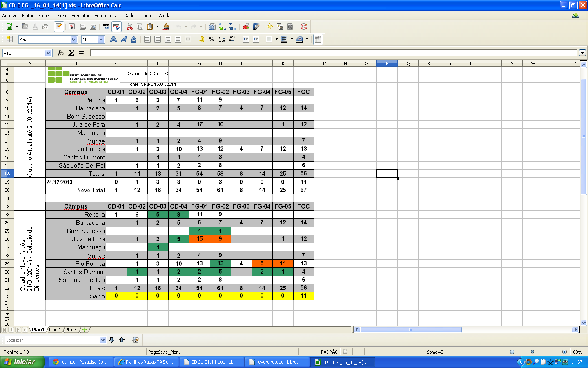Click the Function equals button
The width and height of the screenshot is (588, 368).
(x=81, y=53)
